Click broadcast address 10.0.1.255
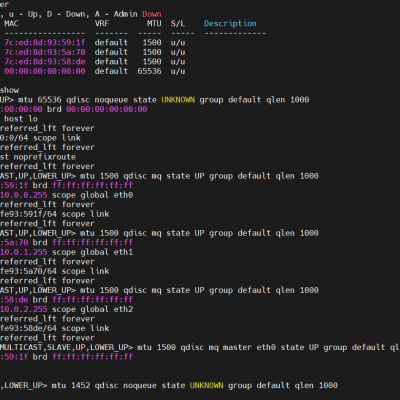 24,252
